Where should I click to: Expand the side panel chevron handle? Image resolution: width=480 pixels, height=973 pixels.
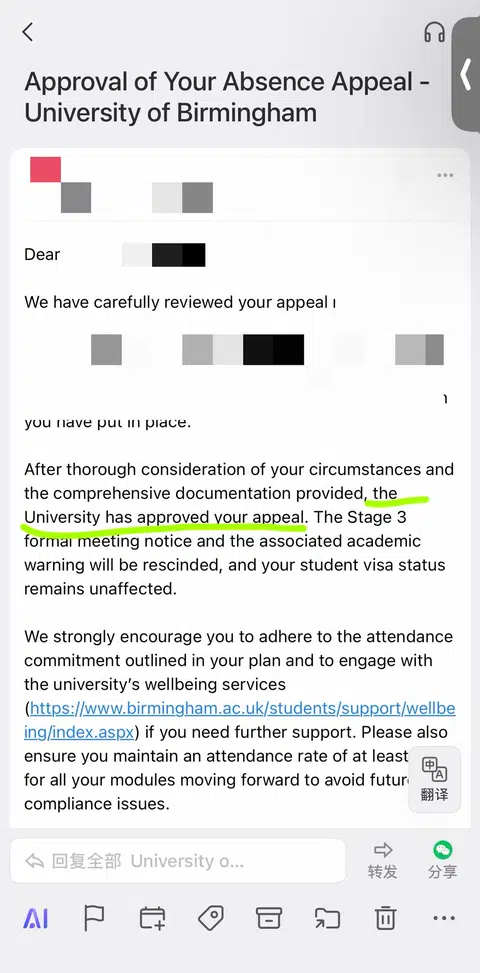(466, 74)
